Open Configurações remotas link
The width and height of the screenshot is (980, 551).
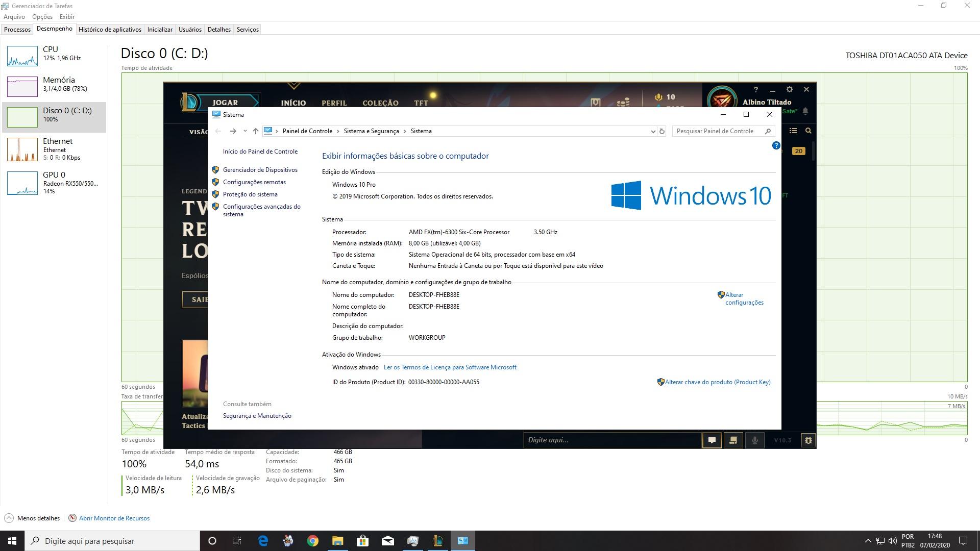pyautogui.click(x=254, y=182)
